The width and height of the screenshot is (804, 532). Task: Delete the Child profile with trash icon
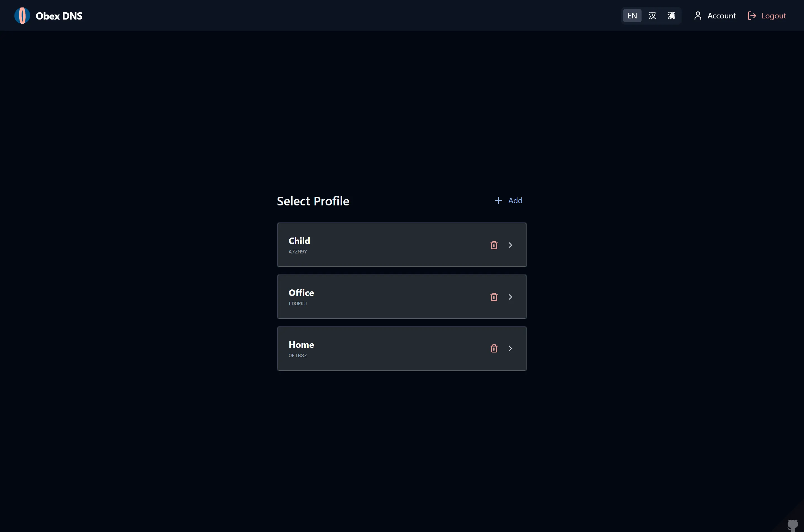494,245
